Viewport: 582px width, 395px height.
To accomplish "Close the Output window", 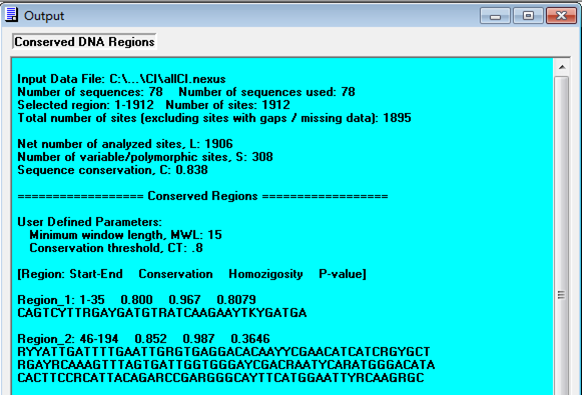I will click(x=561, y=16).
